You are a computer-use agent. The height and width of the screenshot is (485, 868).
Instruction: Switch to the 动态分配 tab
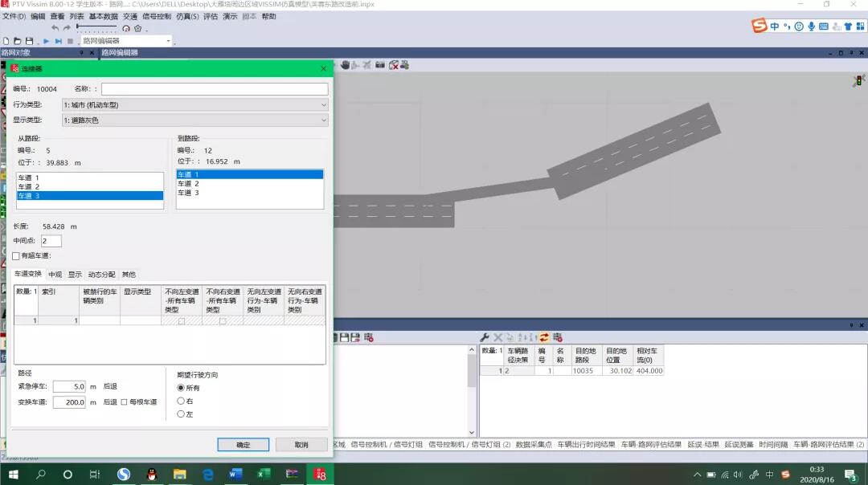101,275
